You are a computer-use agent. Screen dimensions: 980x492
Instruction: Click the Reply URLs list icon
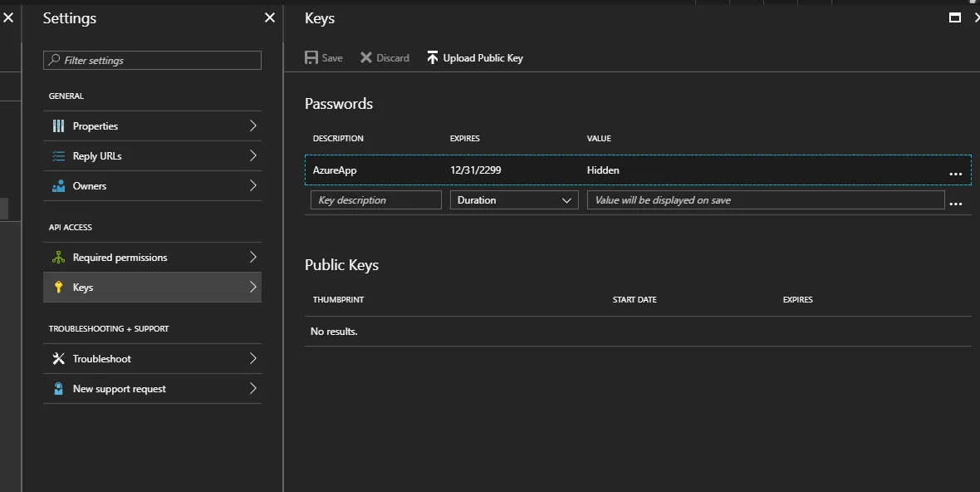(58, 156)
